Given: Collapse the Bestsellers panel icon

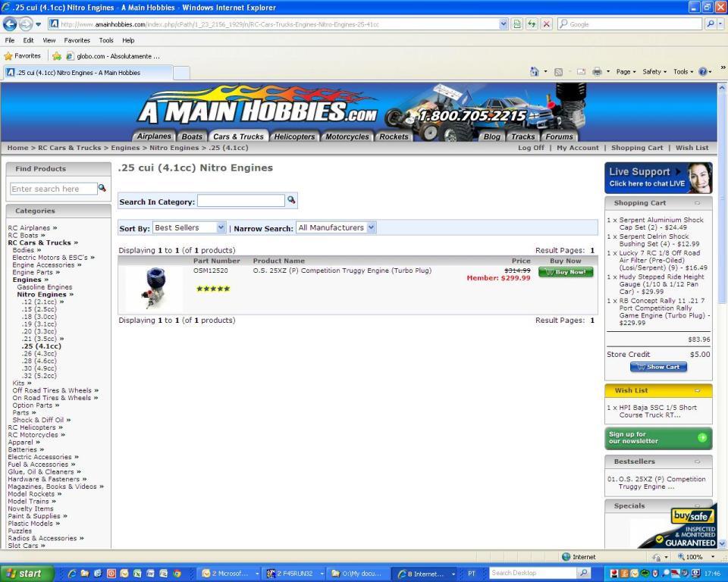Looking at the screenshot, I should [x=697, y=462].
